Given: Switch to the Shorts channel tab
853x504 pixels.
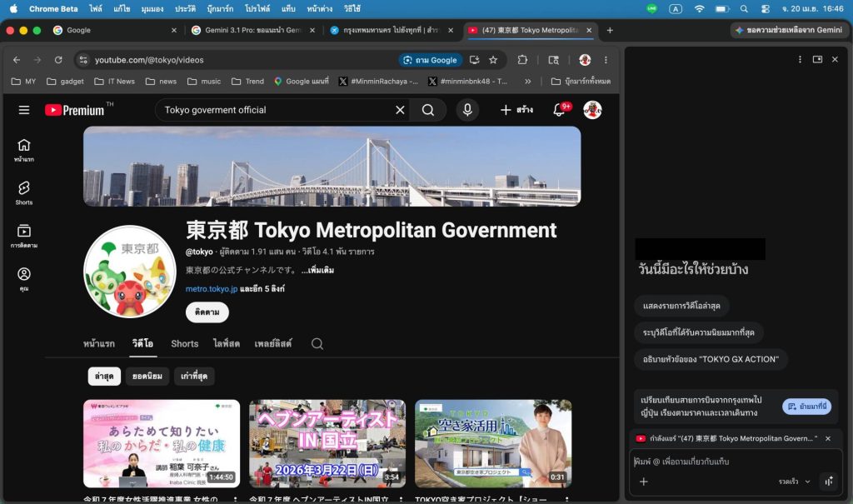Looking at the screenshot, I should tap(184, 343).
